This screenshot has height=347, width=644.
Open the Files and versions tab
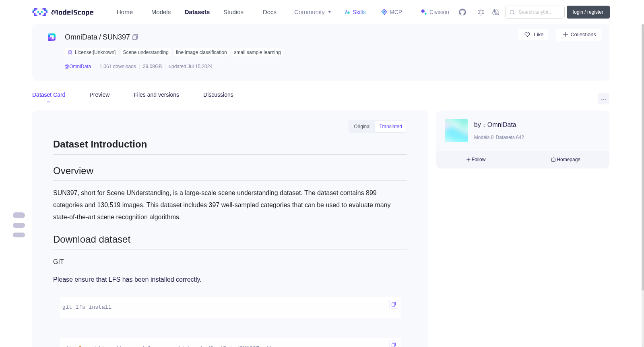[156, 95]
